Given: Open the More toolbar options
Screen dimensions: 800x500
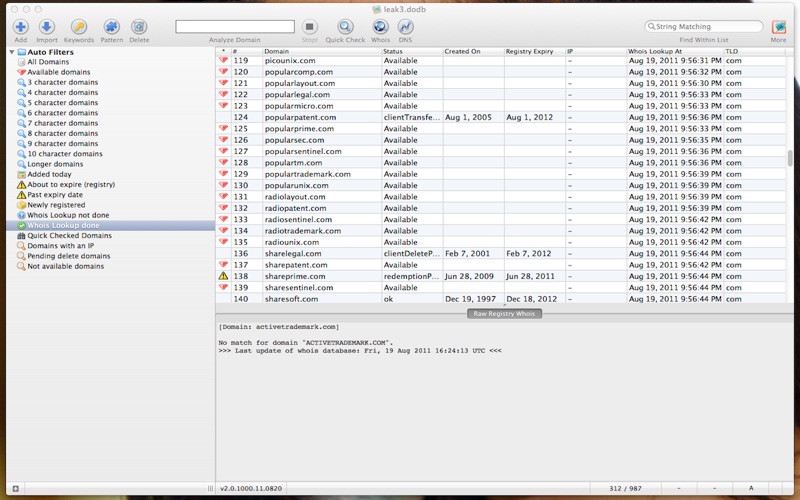Looking at the screenshot, I should click(x=779, y=27).
